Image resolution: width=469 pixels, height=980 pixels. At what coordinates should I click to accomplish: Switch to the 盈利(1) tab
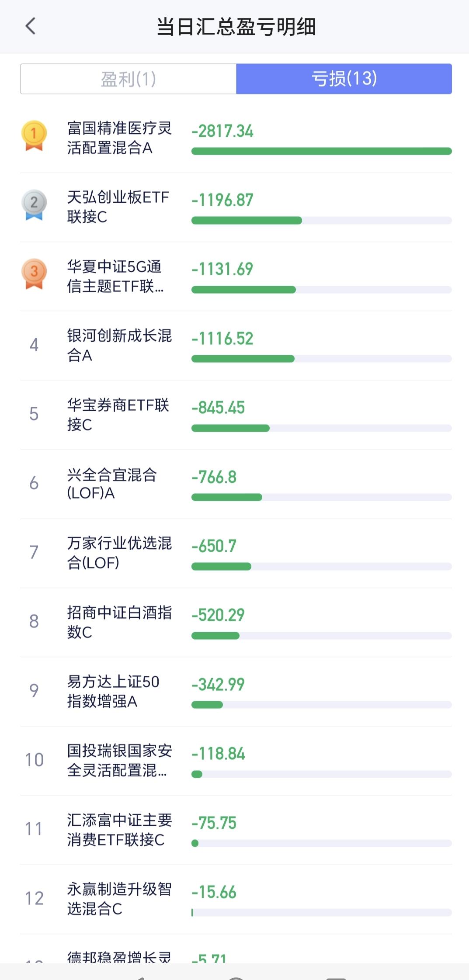click(x=128, y=79)
